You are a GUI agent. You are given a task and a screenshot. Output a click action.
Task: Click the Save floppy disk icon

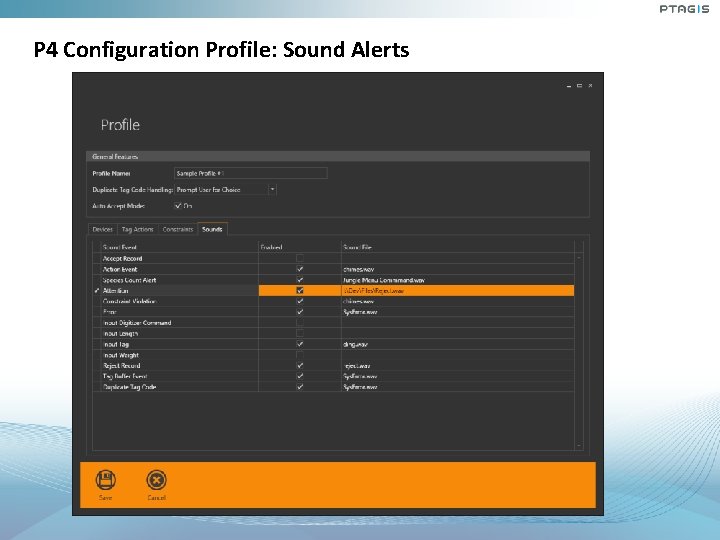coord(106,480)
